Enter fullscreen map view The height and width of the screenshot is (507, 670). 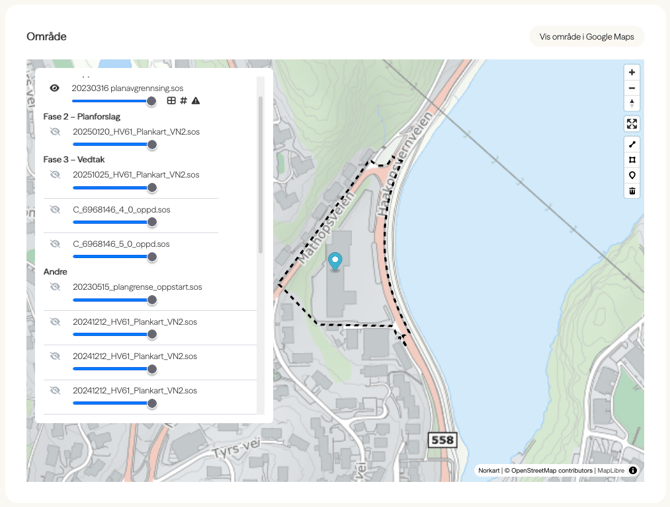pyautogui.click(x=632, y=124)
